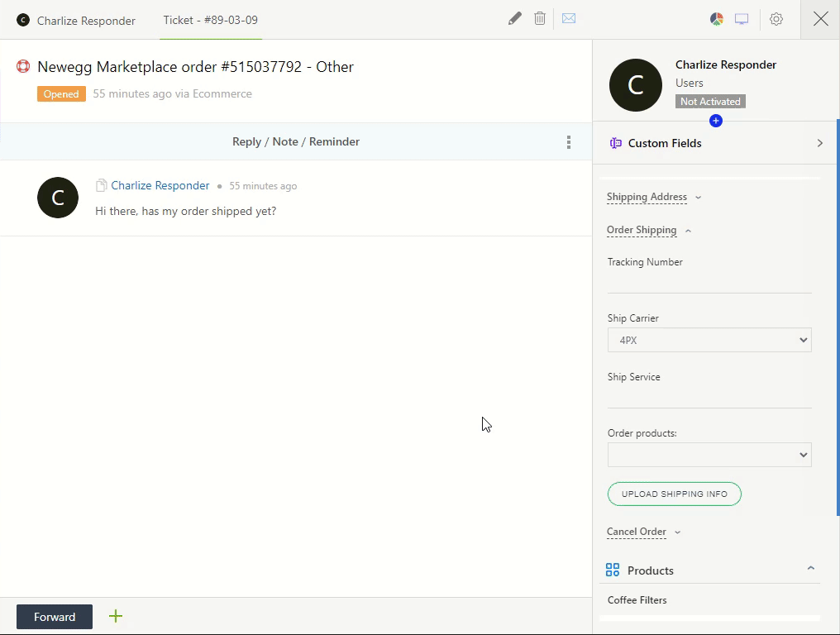The height and width of the screenshot is (635, 840).
Task: Delete ticket using the trash icon
Action: 540,18
